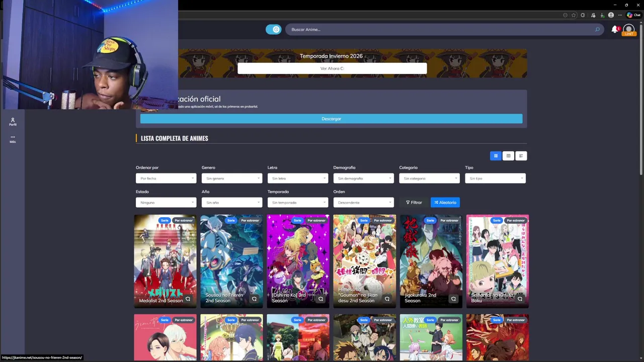The width and height of the screenshot is (644, 362).
Task: Open the Categoria dropdown
Action: click(x=429, y=178)
